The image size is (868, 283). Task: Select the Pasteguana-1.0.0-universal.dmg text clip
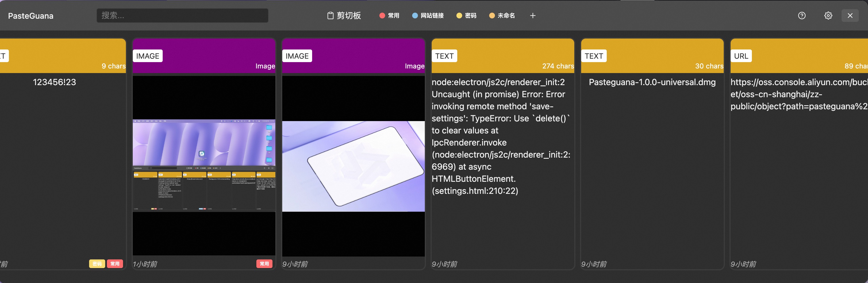coord(652,82)
